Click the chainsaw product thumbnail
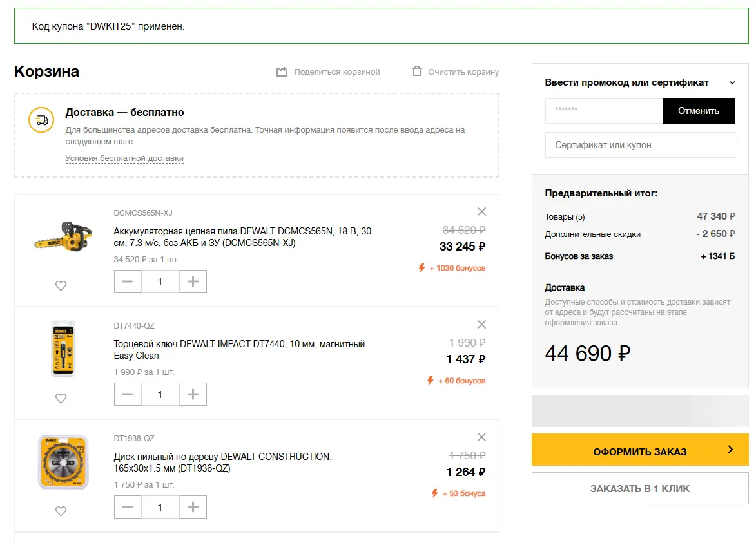Screen dimensions: 756x543 point(63,236)
